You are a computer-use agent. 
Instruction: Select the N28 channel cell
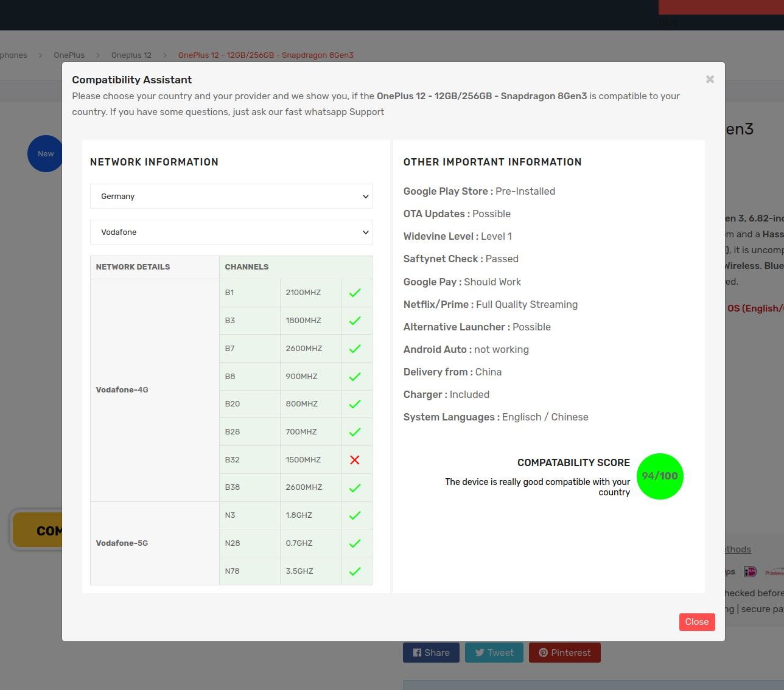250,543
